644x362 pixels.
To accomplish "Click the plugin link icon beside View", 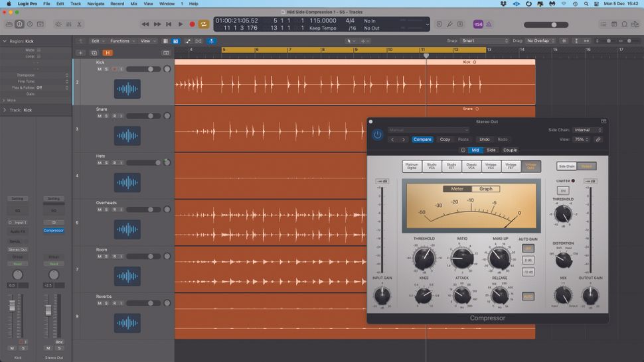I will point(598,139).
